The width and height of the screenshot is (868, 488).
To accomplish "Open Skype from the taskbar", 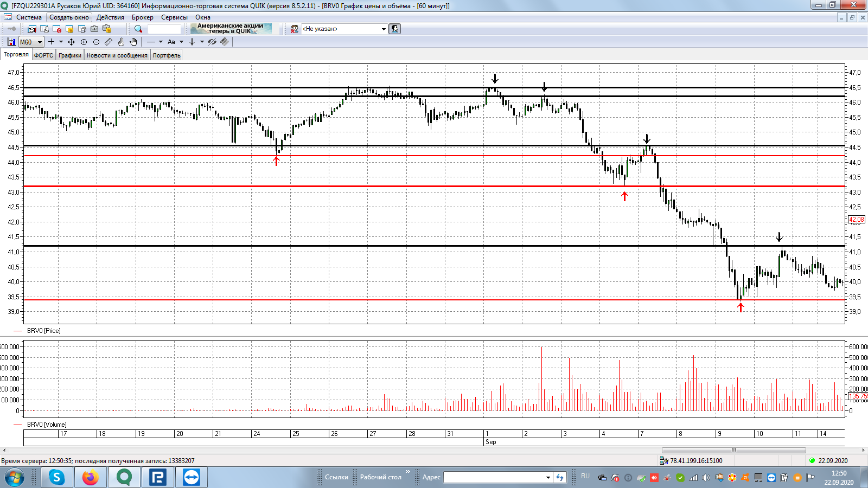I will tap(57, 477).
